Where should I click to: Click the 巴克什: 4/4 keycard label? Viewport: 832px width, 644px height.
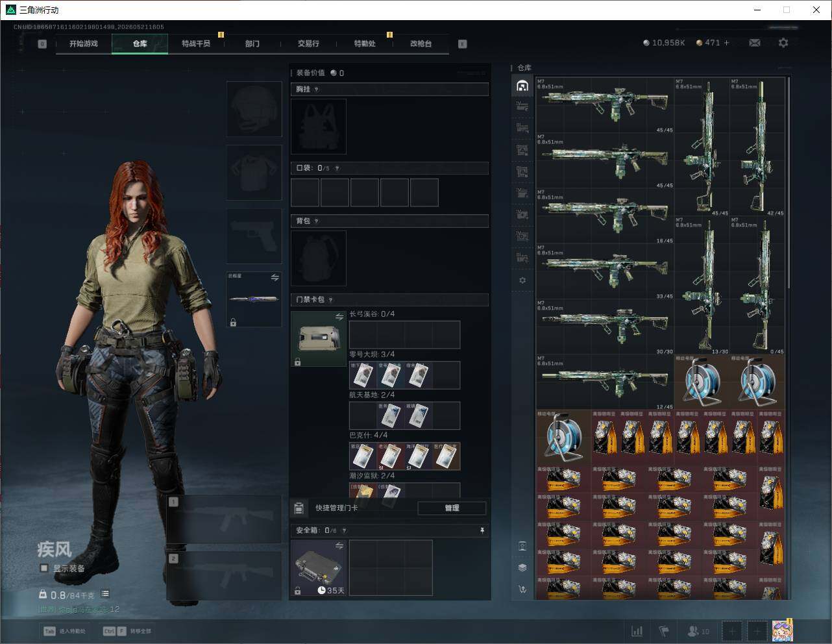tap(368, 435)
